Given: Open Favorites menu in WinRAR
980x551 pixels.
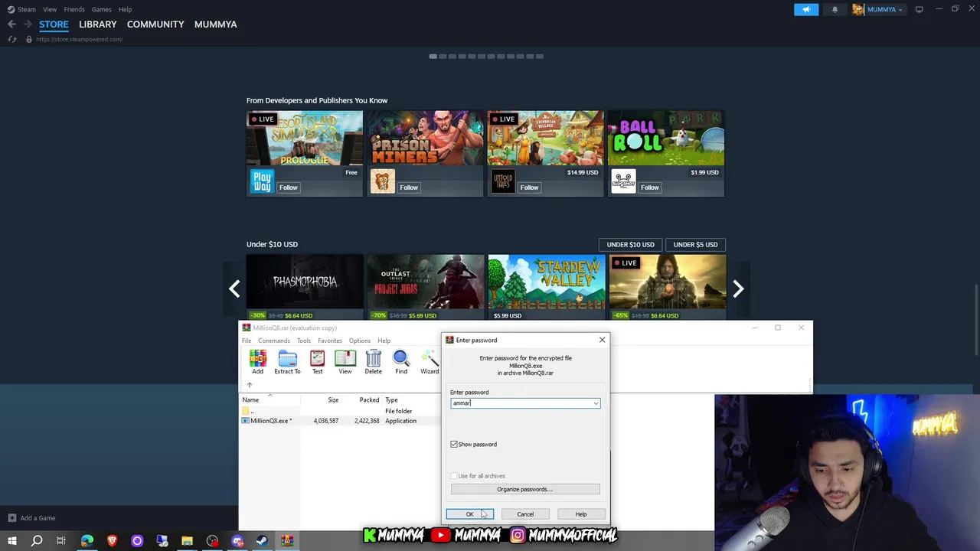Looking at the screenshot, I should pos(330,341).
